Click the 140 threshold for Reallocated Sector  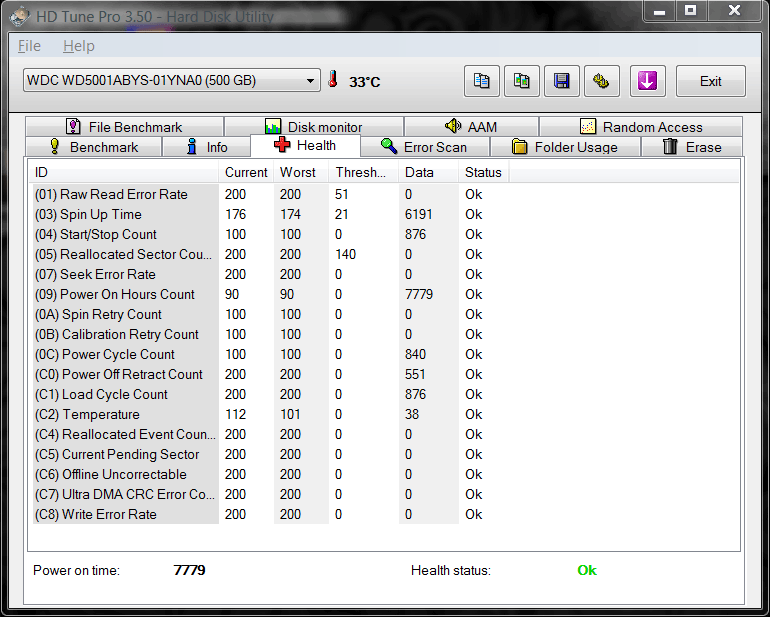[x=345, y=254]
